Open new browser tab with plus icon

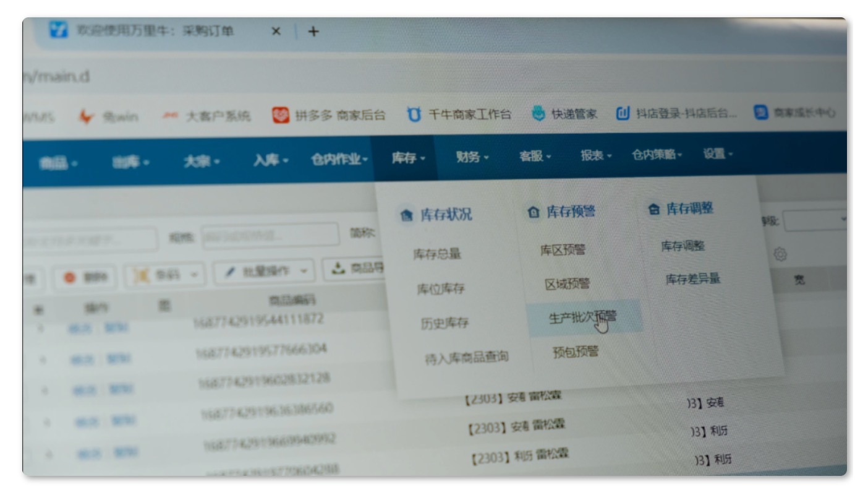[x=313, y=31]
